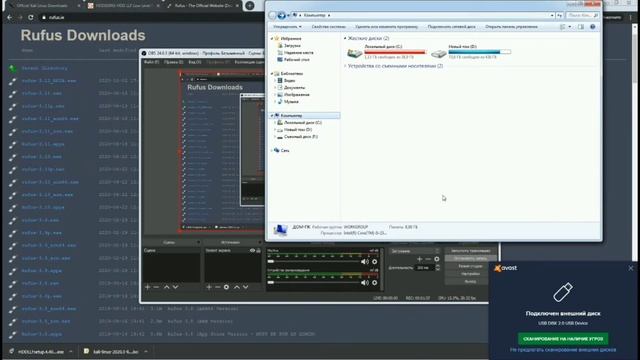Open source properties gear in OBS
The width and height of the screenshot is (640, 360).
click(x=227, y=287)
